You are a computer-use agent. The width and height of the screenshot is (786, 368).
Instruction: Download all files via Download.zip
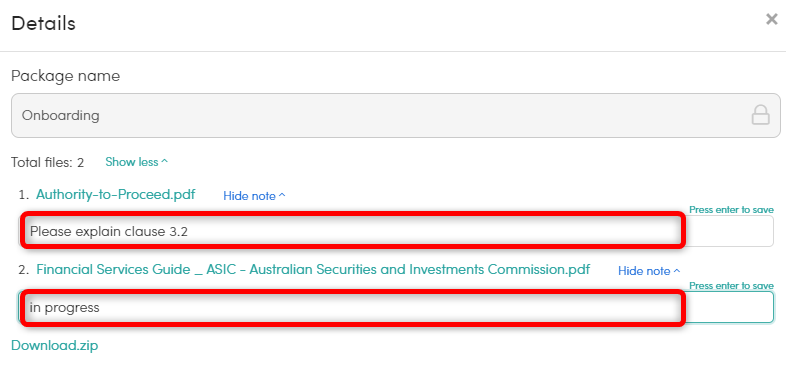click(55, 345)
